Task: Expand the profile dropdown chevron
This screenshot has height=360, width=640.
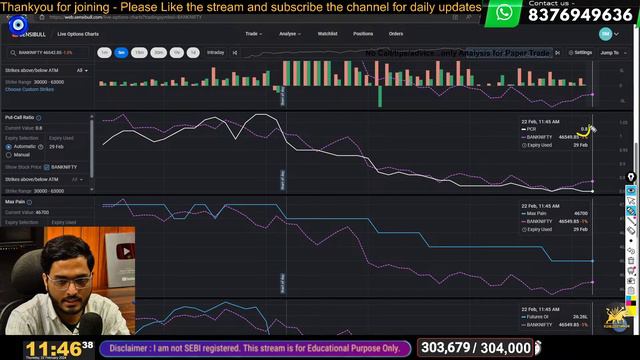Action: [616, 34]
